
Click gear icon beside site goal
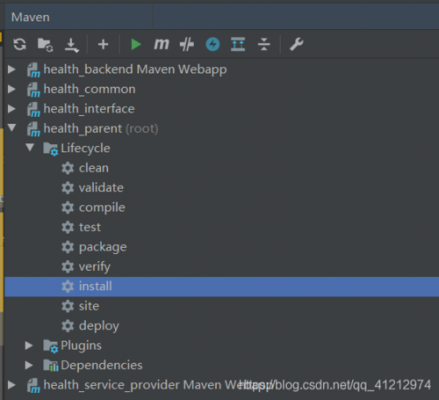68,306
